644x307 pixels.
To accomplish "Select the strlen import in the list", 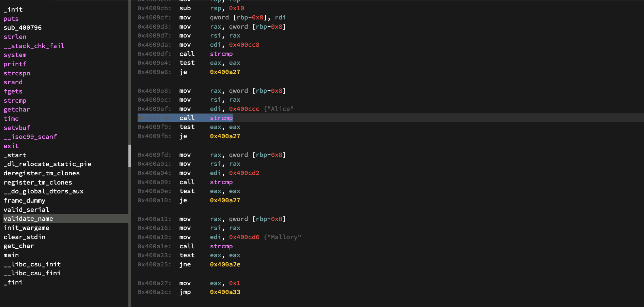I will coord(15,37).
